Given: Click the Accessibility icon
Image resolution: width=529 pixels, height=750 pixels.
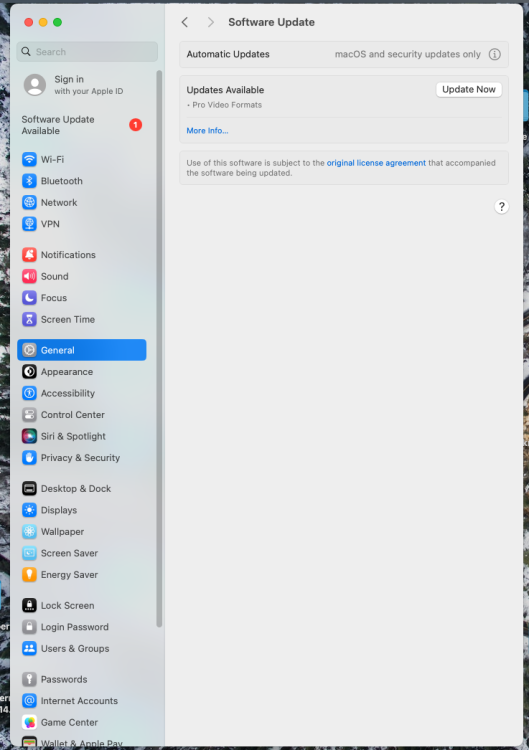Looking at the screenshot, I should coord(29,393).
